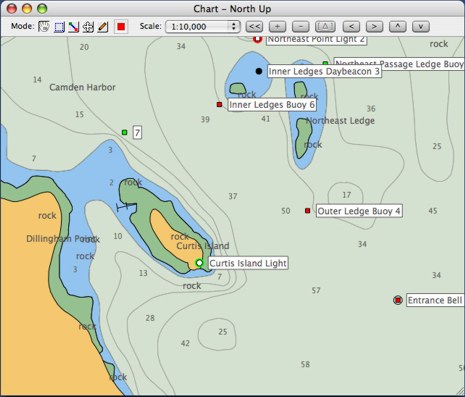The width and height of the screenshot is (465, 397).
Task: Select the rectangle zoom selection tool
Action: (x=59, y=27)
